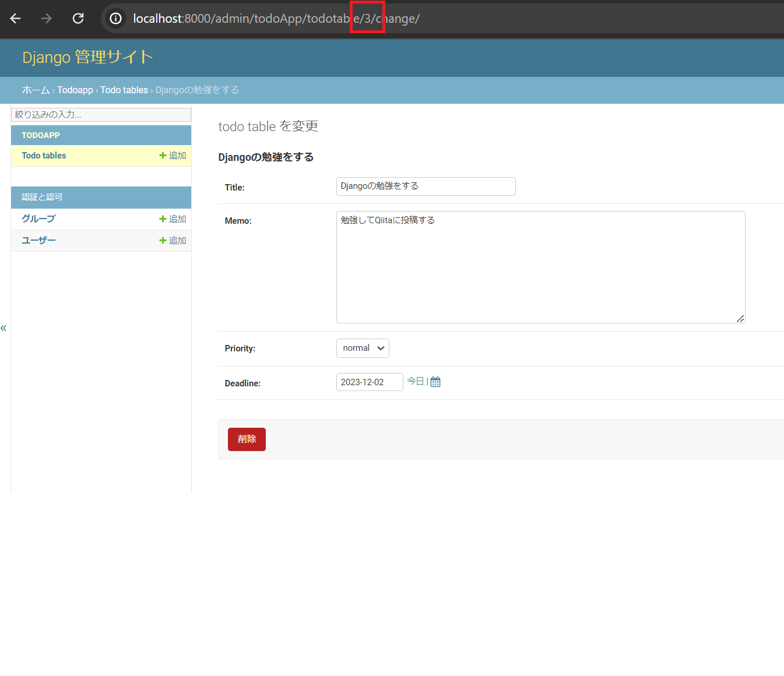
Task: Open the site info icon in address bar
Action: coord(115,18)
